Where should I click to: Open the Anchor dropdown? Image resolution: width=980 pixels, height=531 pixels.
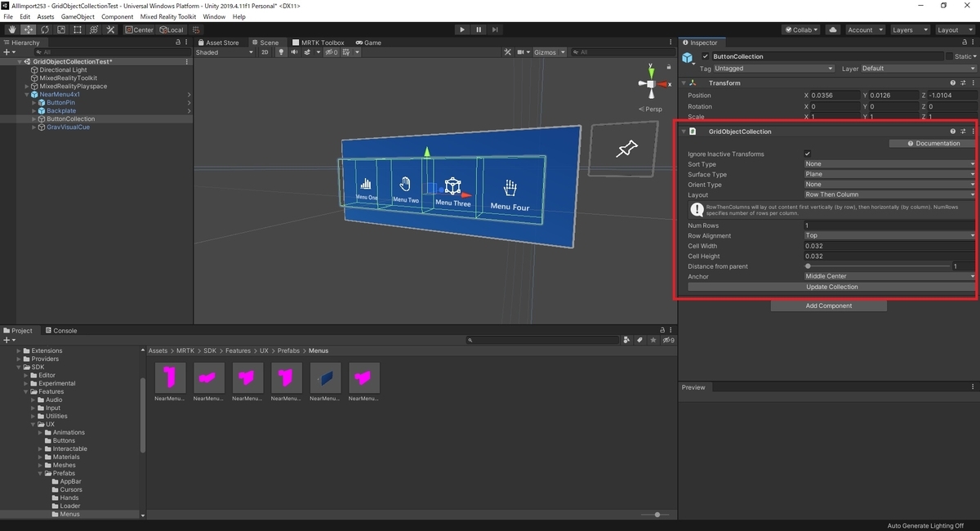click(x=889, y=277)
